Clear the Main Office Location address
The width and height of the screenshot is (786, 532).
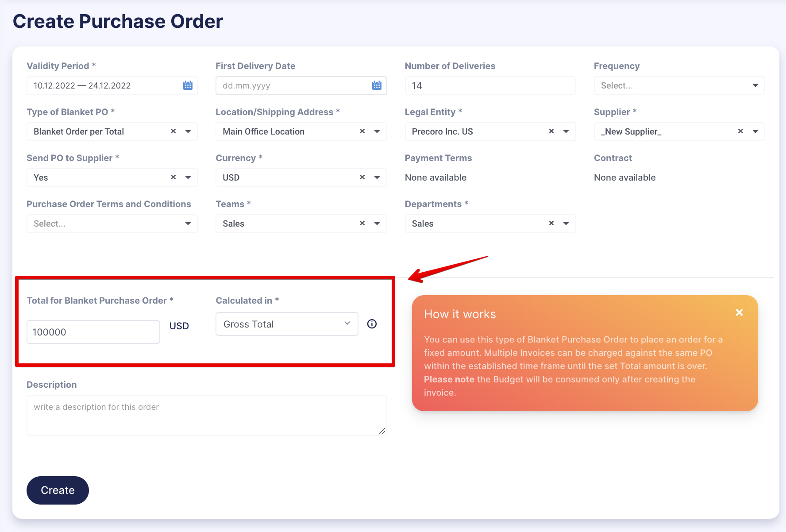coord(362,131)
